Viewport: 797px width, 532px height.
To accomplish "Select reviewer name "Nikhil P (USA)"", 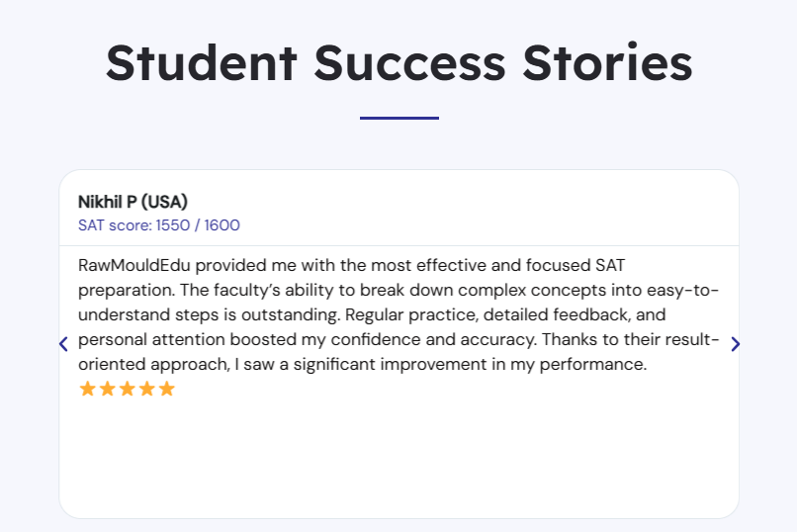I will [x=133, y=202].
